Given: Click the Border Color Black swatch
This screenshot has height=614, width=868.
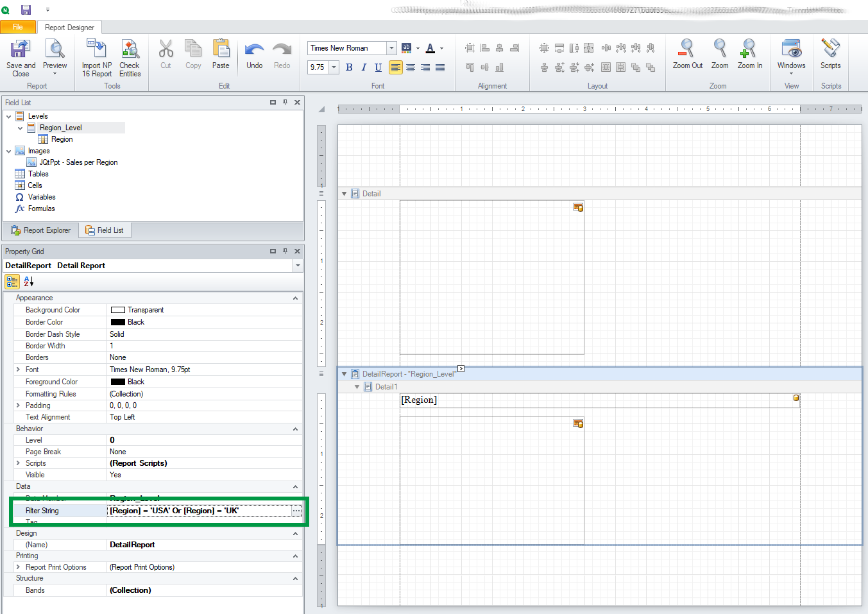Looking at the screenshot, I should tap(118, 322).
